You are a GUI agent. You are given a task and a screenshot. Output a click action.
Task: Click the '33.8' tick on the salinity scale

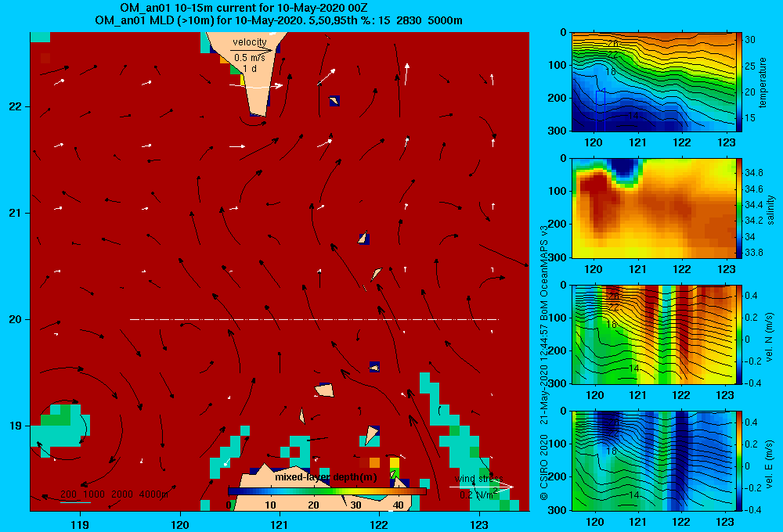(753, 253)
